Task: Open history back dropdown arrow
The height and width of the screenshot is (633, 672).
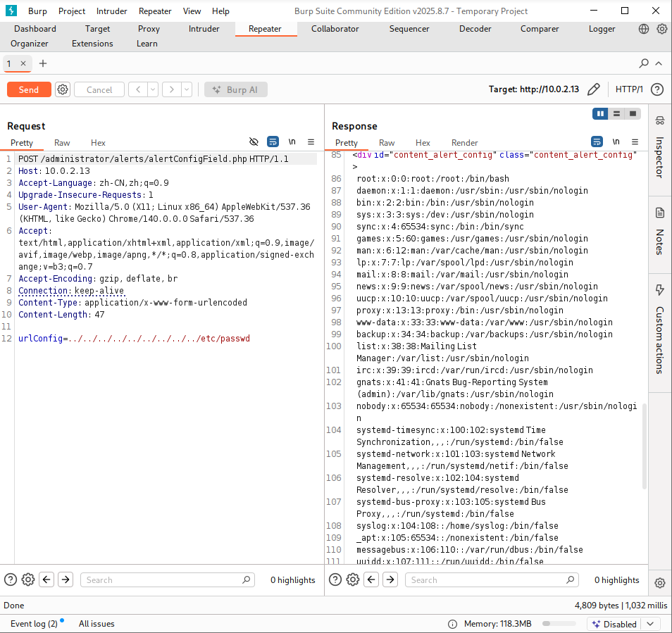Action: [154, 89]
